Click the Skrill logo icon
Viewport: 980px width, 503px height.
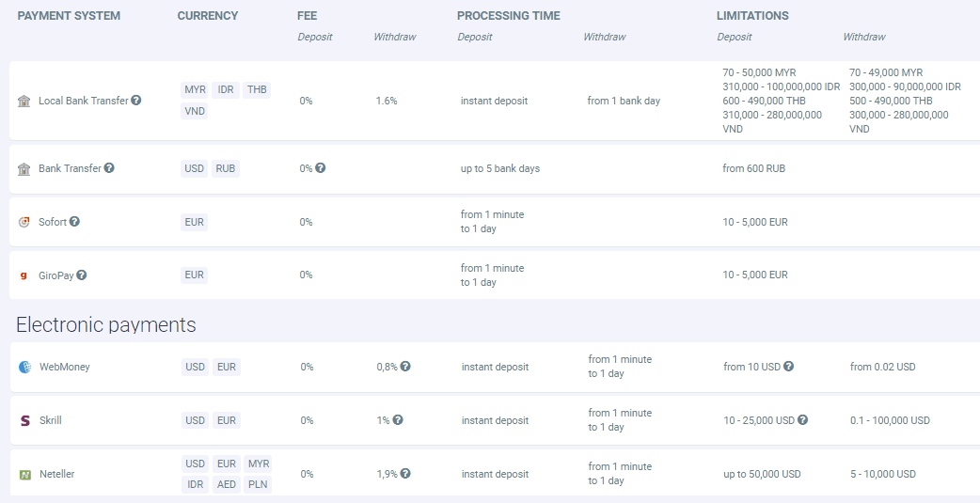pyautogui.click(x=24, y=420)
